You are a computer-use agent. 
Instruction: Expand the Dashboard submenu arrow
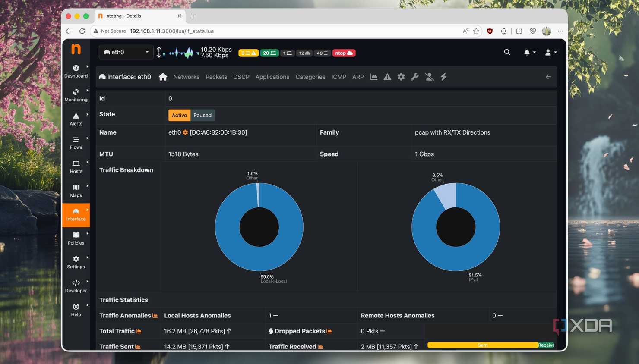pos(87,67)
